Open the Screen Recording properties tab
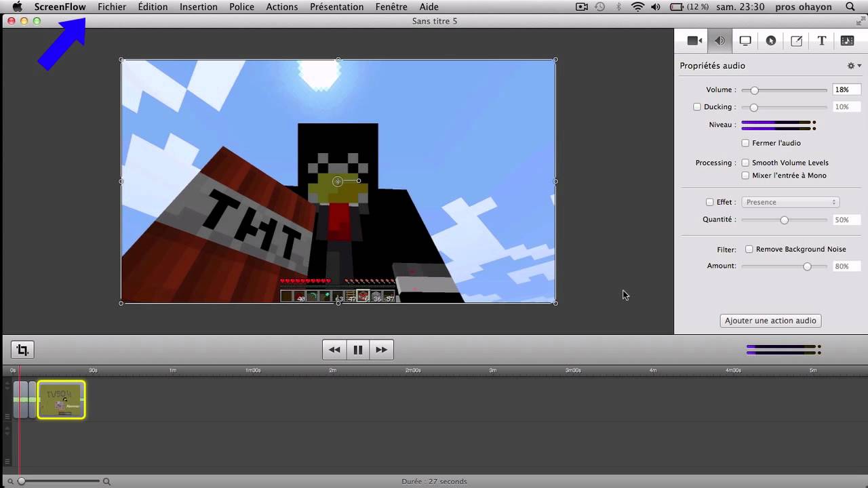 [x=745, y=41]
